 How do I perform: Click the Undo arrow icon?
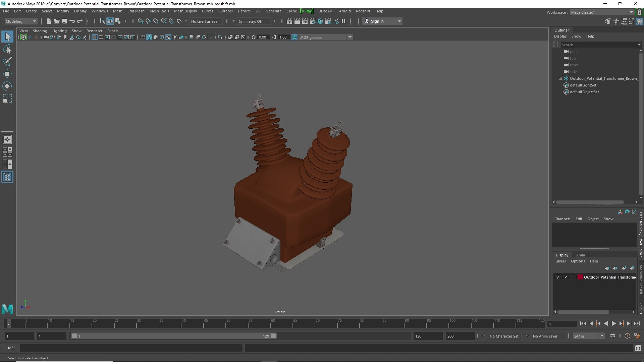pyautogui.click(x=72, y=21)
